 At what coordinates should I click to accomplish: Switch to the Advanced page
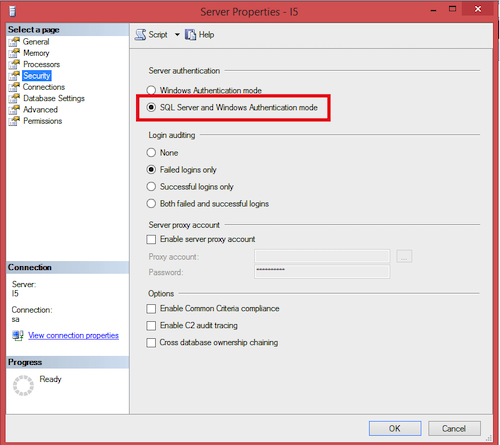tap(40, 110)
